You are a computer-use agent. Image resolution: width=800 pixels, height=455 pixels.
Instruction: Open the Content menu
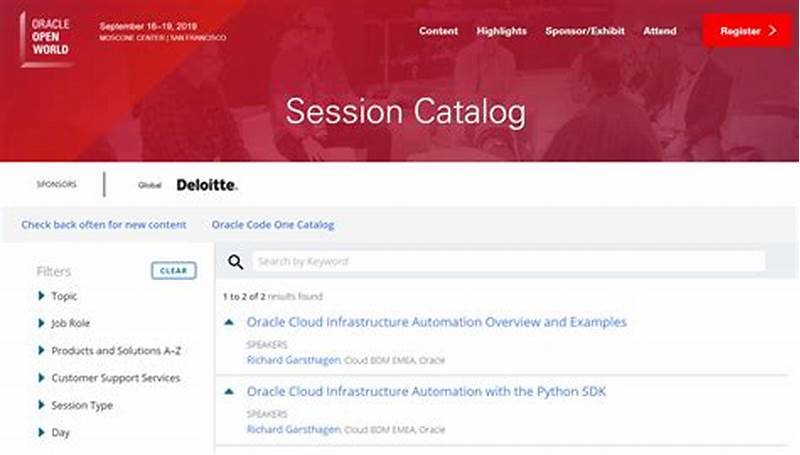pyautogui.click(x=438, y=31)
